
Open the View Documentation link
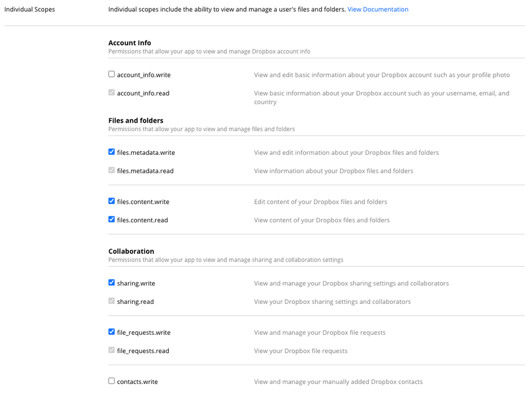[x=378, y=9]
